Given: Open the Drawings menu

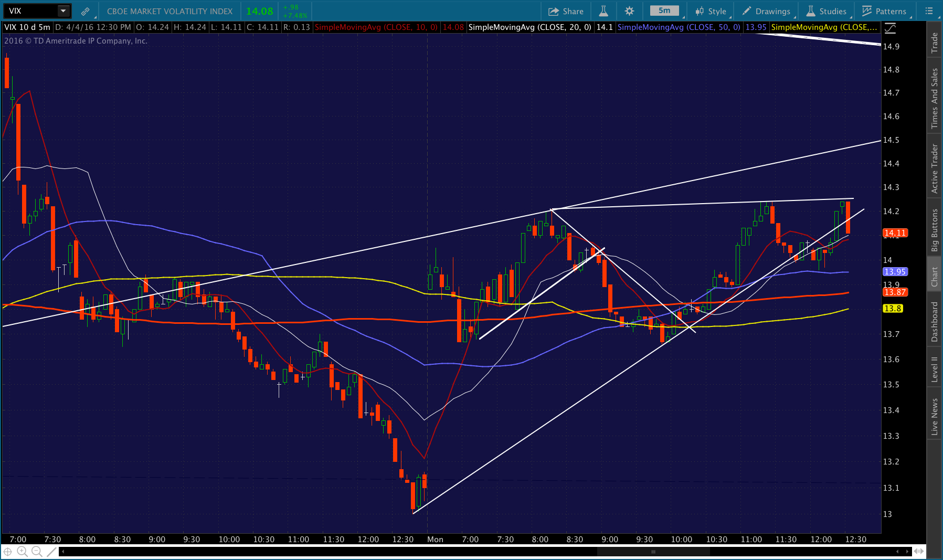Looking at the screenshot, I should coord(766,11).
